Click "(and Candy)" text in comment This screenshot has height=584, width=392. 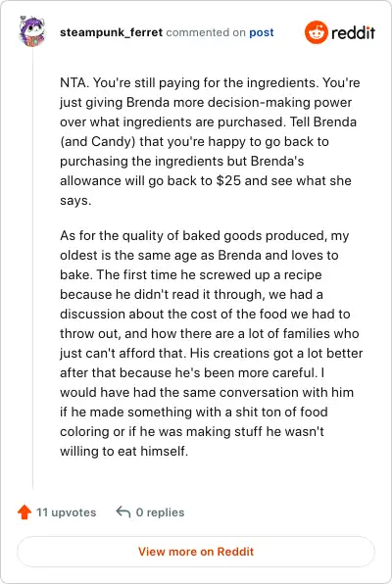pyautogui.click(x=98, y=141)
